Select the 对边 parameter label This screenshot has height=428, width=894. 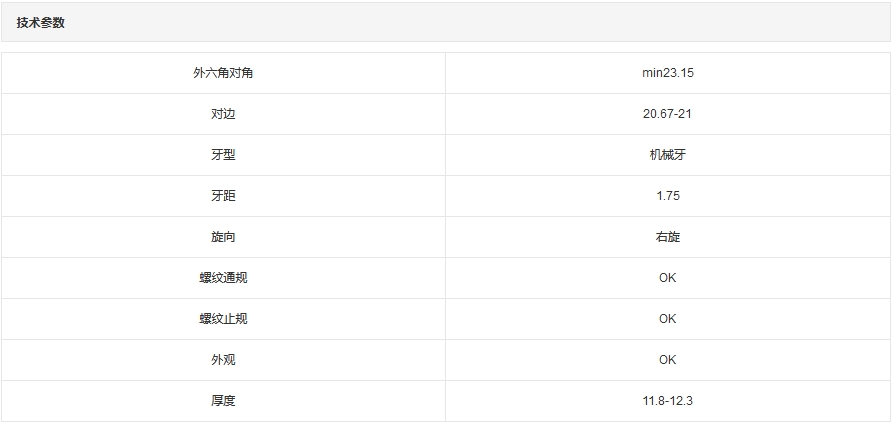tap(223, 114)
